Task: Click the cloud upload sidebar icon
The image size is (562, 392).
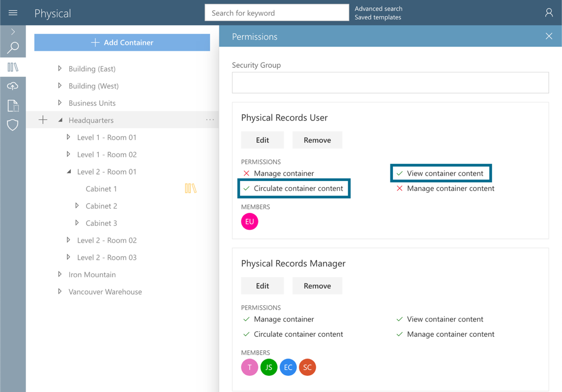Action: tap(13, 86)
